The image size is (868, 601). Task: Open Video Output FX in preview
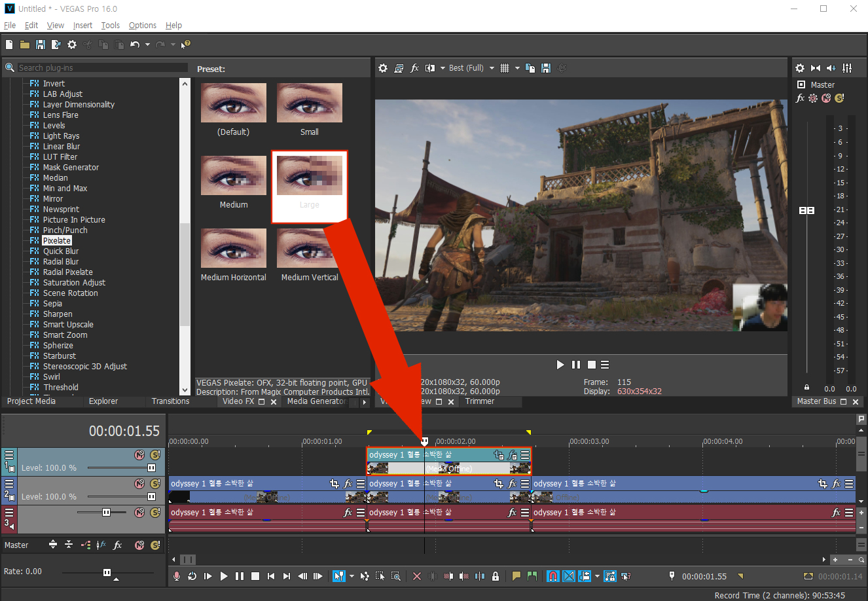(414, 68)
